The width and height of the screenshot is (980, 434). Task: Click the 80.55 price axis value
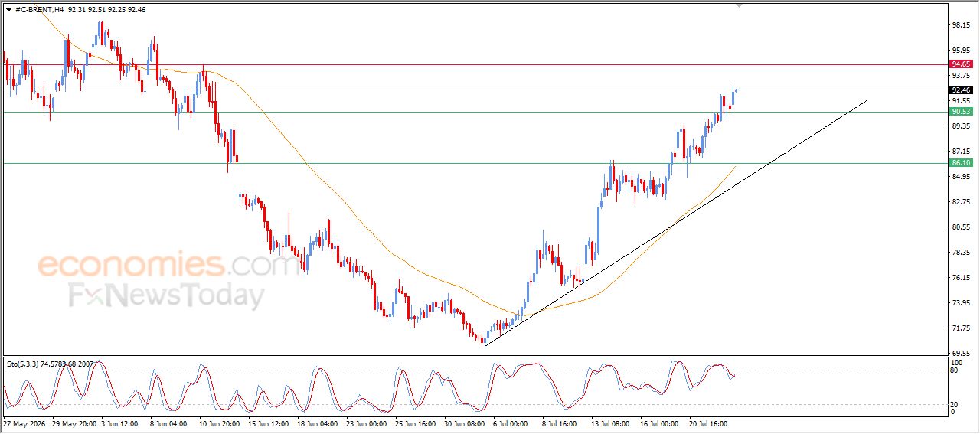click(x=961, y=227)
